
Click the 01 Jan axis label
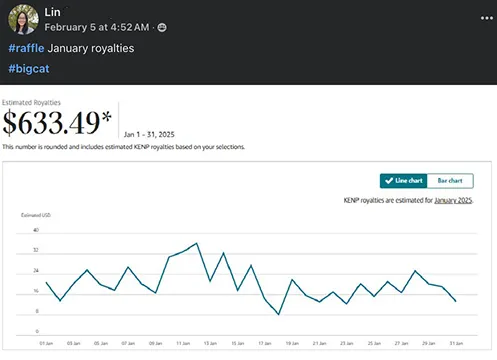coord(46,343)
